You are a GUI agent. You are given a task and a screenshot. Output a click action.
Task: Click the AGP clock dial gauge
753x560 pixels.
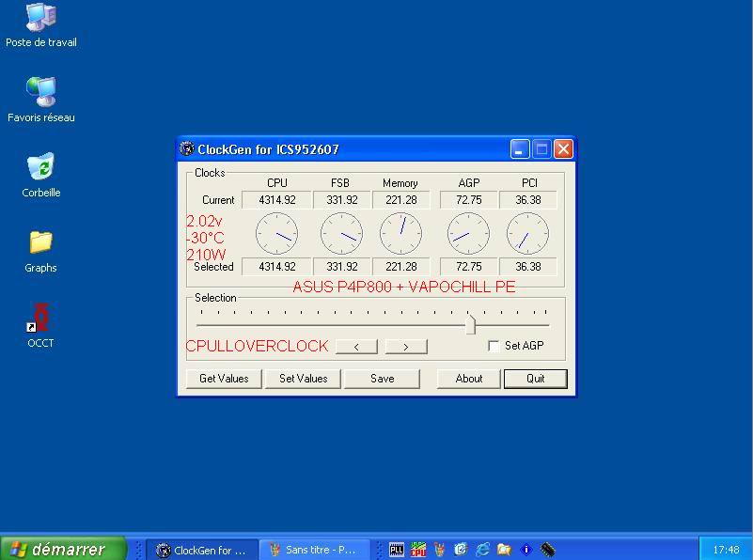pos(469,234)
